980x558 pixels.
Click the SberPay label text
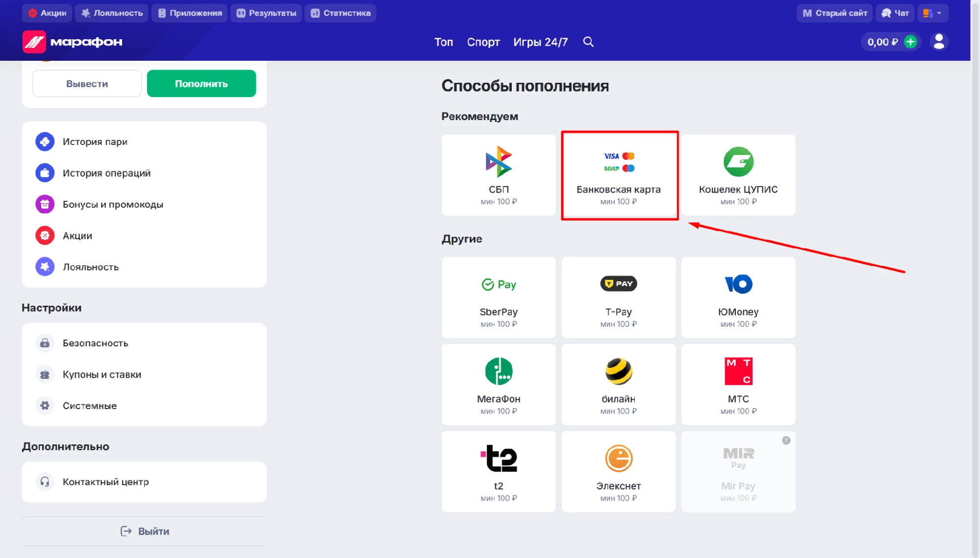pos(499,312)
